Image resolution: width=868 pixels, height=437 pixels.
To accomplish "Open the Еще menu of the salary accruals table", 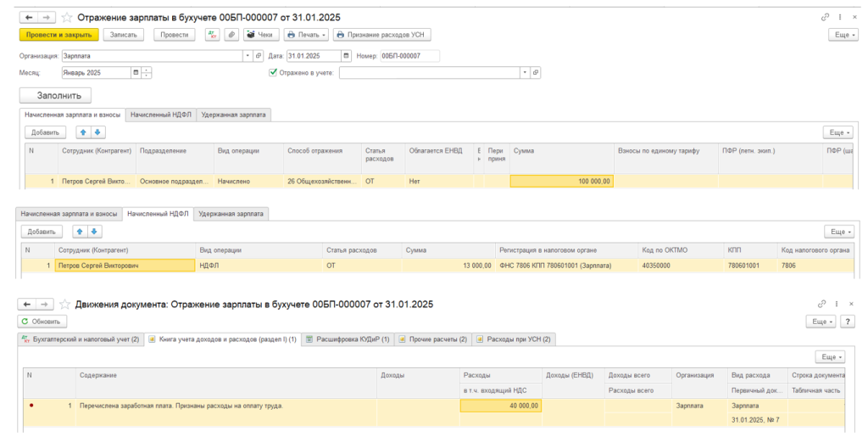I will [x=838, y=132].
